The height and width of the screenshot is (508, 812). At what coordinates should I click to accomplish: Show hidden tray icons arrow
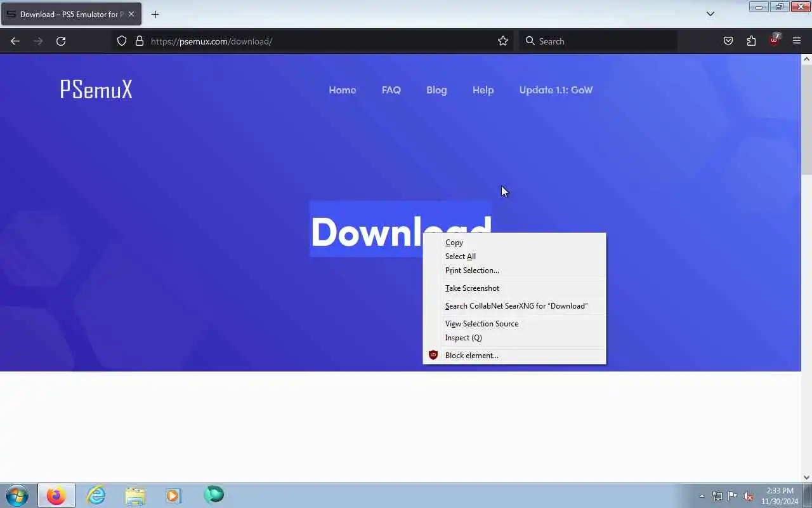tap(702, 497)
